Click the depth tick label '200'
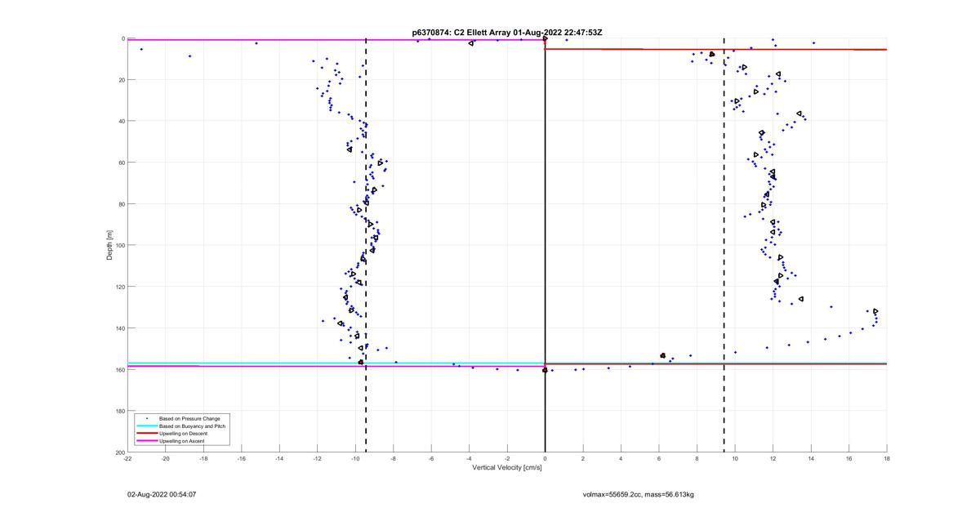The height and width of the screenshot is (508, 980). pos(119,452)
